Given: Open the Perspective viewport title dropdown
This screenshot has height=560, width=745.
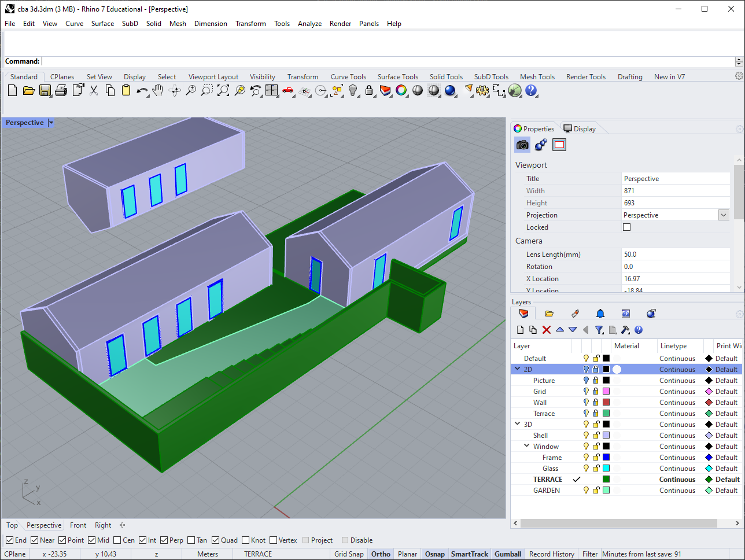Looking at the screenshot, I should pos(50,122).
